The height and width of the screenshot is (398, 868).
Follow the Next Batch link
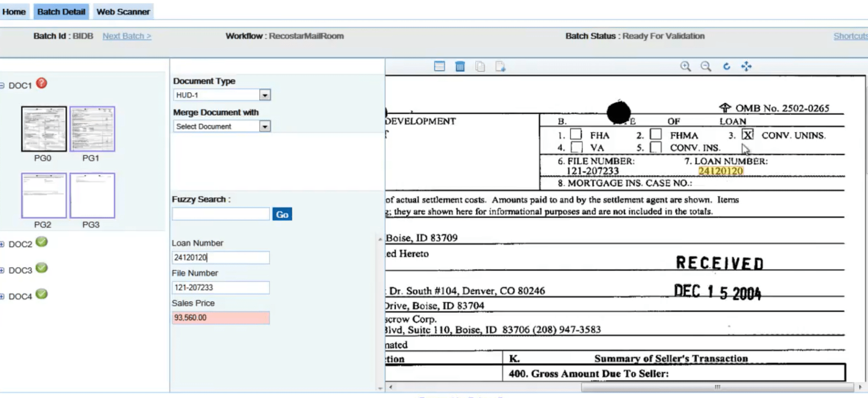[x=127, y=36]
